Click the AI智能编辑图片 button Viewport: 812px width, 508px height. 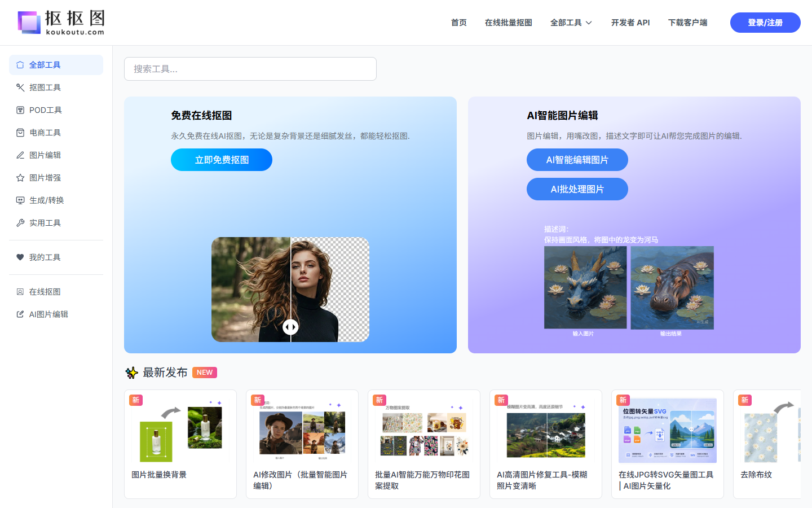pyautogui.click(x=577, y=160)
